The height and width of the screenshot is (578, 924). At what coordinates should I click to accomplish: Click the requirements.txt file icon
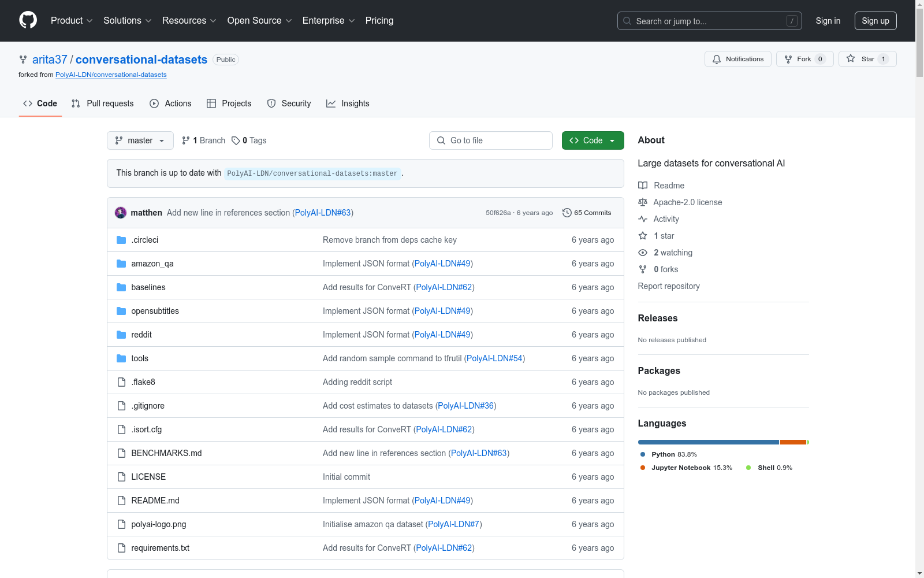[121, 548]
